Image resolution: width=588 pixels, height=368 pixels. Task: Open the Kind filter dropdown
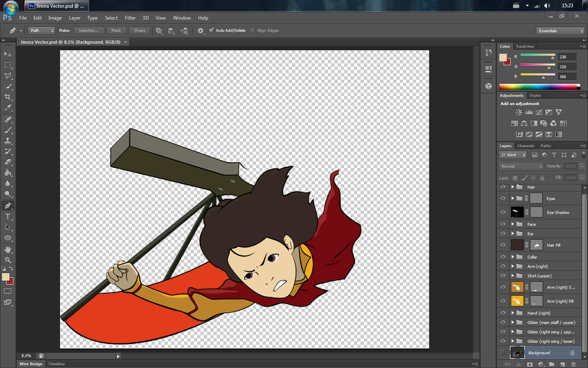[513, 155]
